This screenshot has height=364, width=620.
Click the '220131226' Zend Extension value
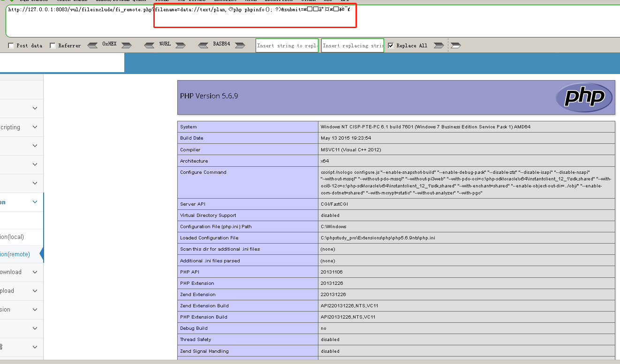tap(333, 295)
